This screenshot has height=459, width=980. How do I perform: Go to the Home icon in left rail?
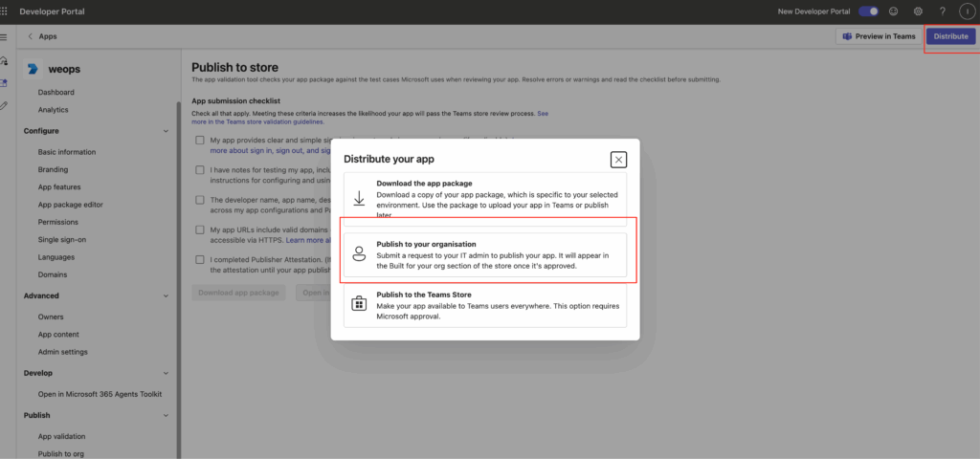coord(4,60)
